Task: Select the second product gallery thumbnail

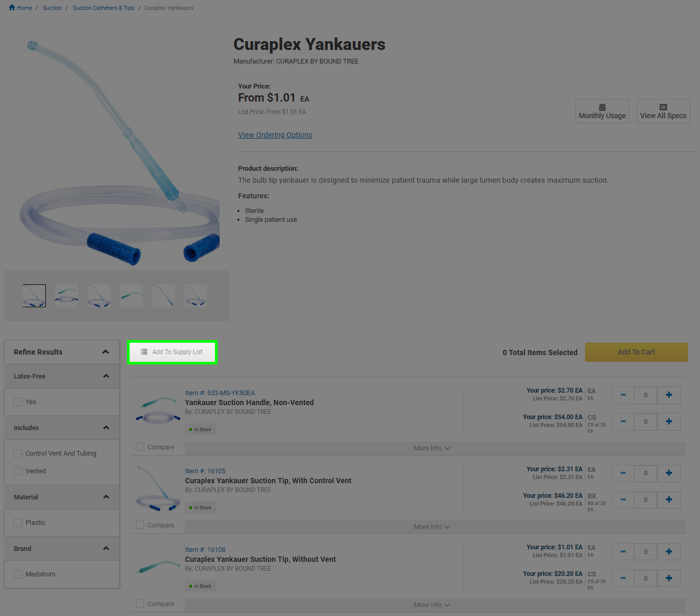Action: pyautogui.click(x=67, y=296)
